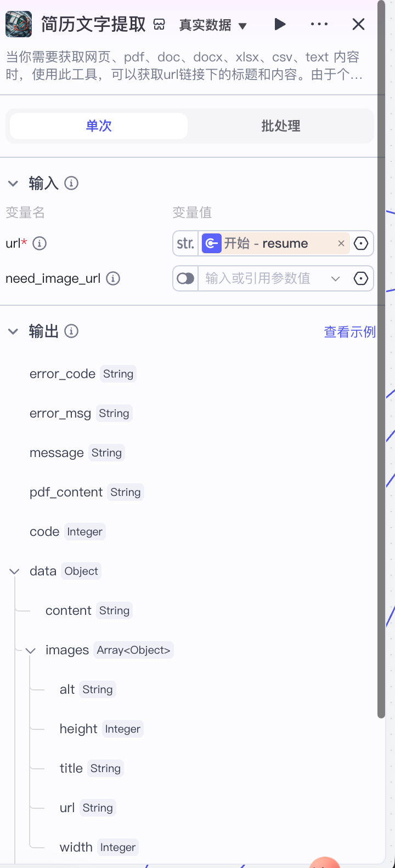Open the three-dot more options menu
This screenshot has width=395, height=868.
tap(319, 24)
